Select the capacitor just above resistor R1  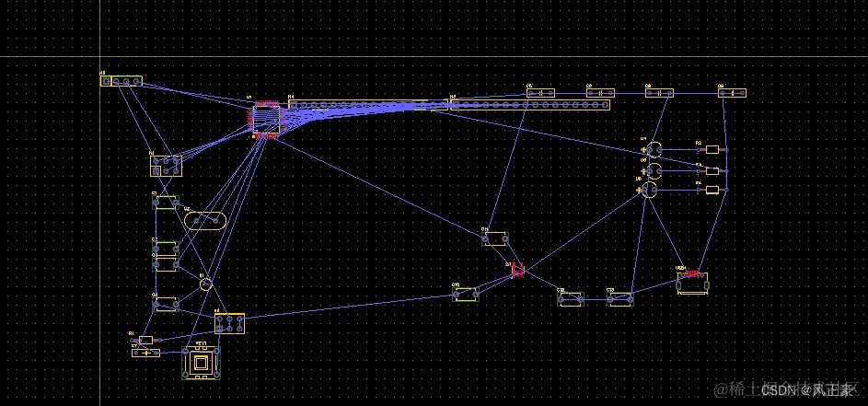click(166, 304)
